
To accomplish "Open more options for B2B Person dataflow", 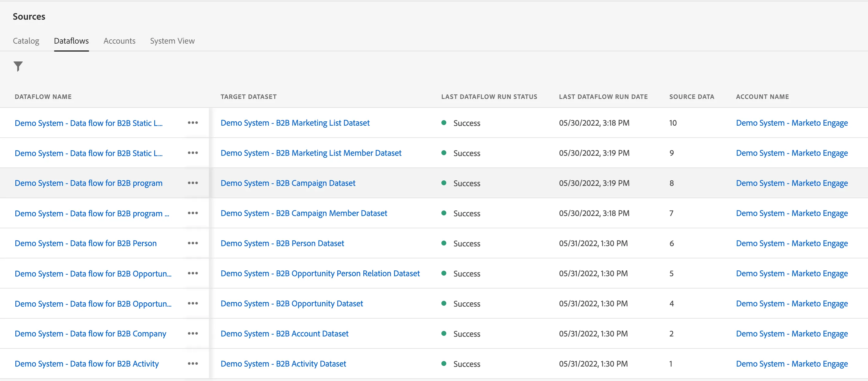I will (193, 243).
